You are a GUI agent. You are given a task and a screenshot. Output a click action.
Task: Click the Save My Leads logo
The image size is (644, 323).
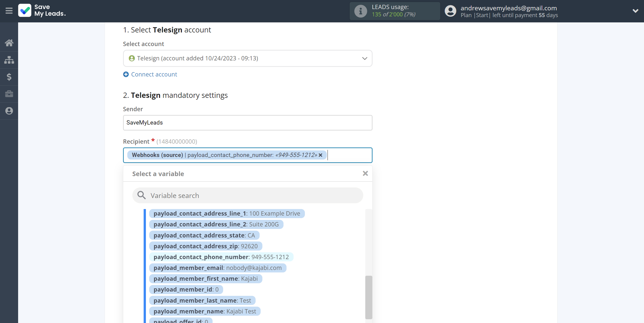click(x=42, y=11)
